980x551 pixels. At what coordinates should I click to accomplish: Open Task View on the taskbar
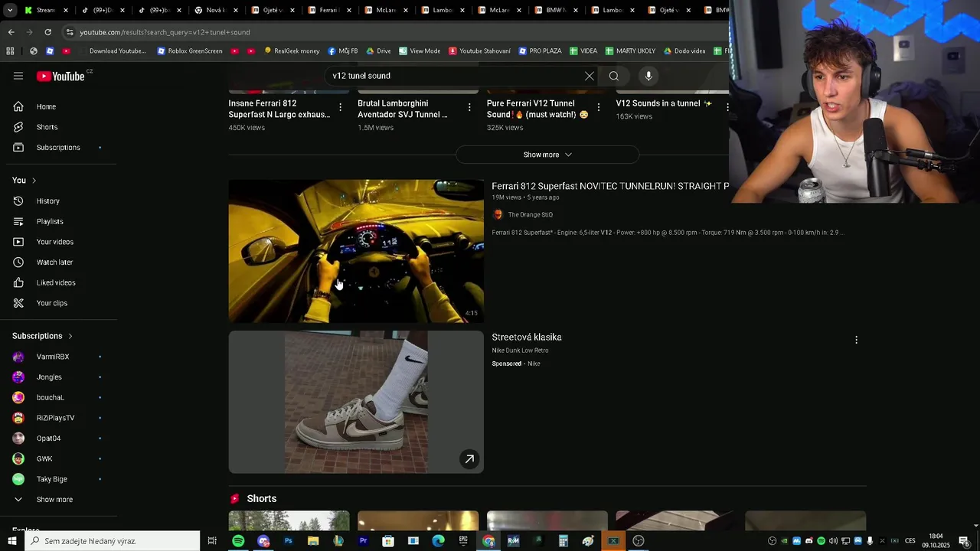click(x=212, y=541)
